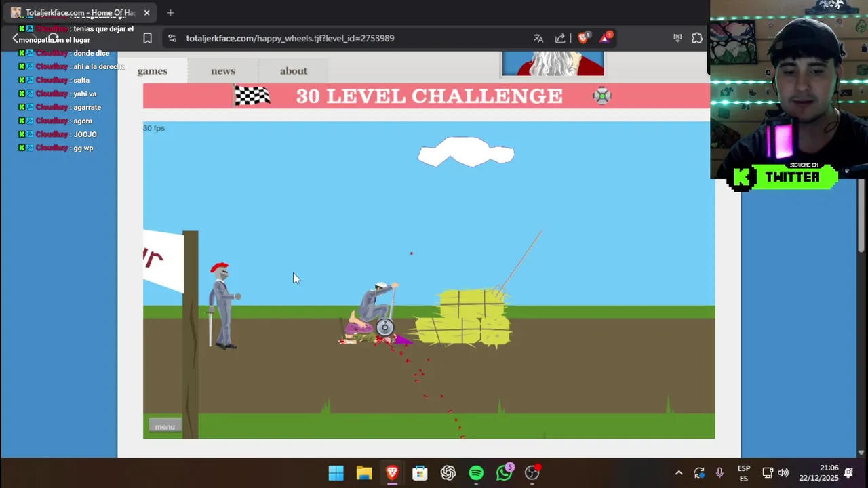The width and height of the screenshot is (868, 488).
Task: Open the network status tray icon
Action: coord(768,473)
